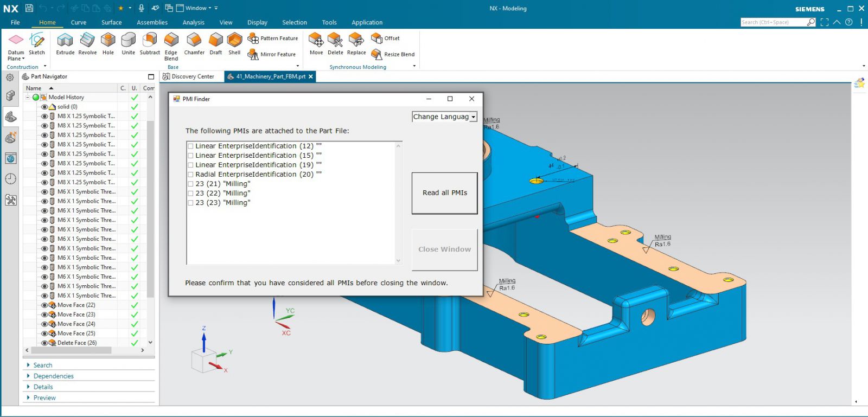This screenshot has height=417, width=868.
Task: Open the settings gear in resource bar
Action: (x=10, y=77)
